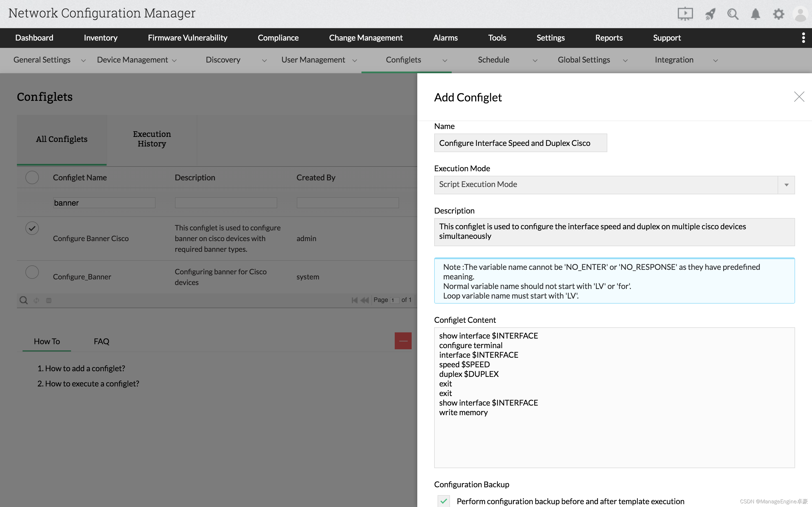Screen dimensions: 812x507
Task: Click the How to add a configlet link
Action: pyautogui.click(x=85, y=368)
